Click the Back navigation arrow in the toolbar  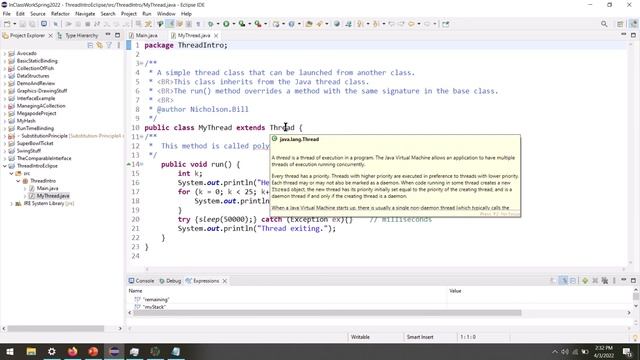click(x=411, y=24)
